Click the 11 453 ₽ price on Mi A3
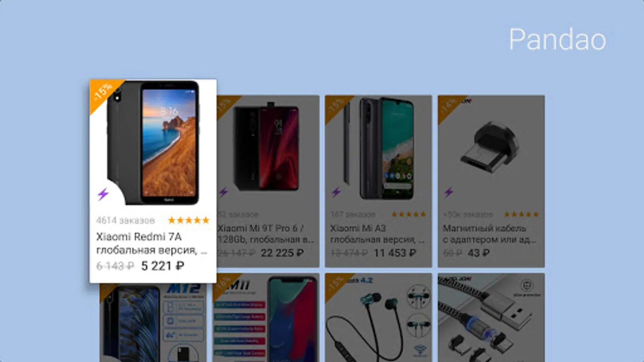Viewport: 644px width, 362px height. tap(395, 253)
